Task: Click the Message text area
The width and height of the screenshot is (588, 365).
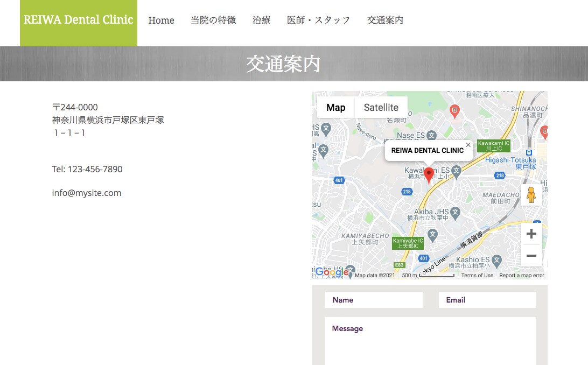Action: coord(431,341)
